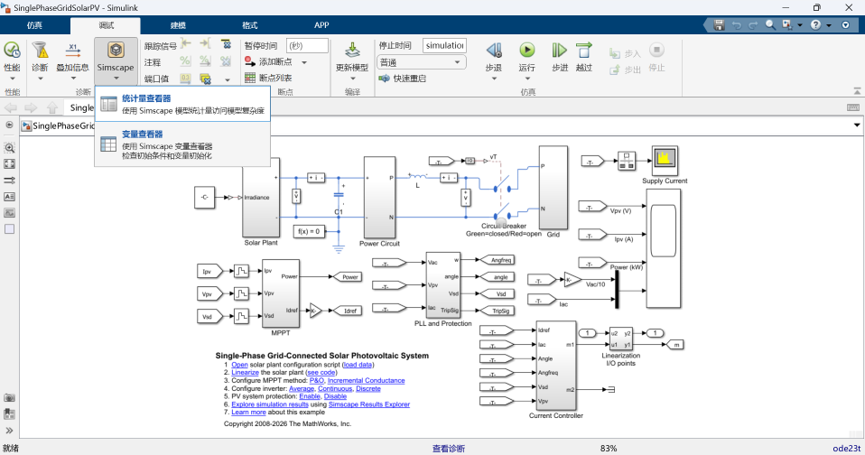This screenshot has width=865, height=455.
Task: Click the 性能 checkmark-clock icon
Action: pos(12,50)
